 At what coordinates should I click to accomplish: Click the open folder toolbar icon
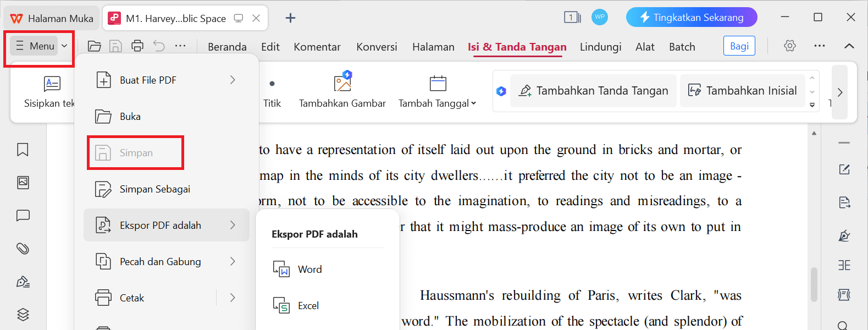tap(95, 46)
